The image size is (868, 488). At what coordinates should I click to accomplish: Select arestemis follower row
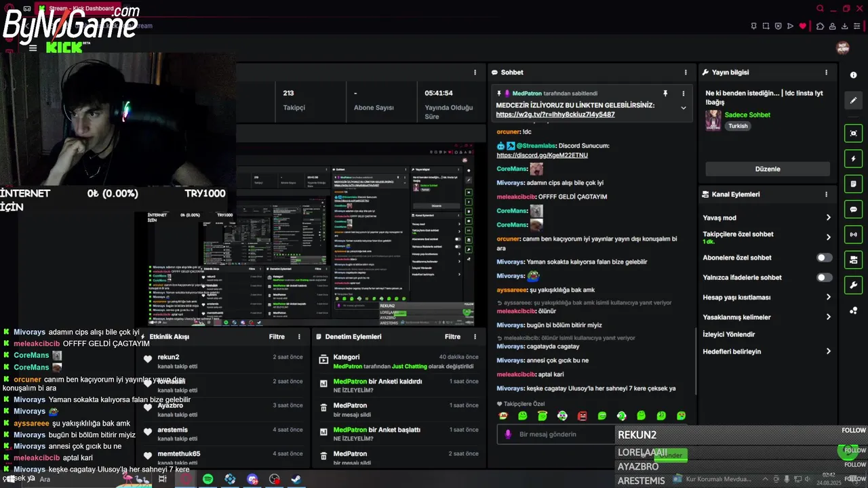[x=224, y=434]
